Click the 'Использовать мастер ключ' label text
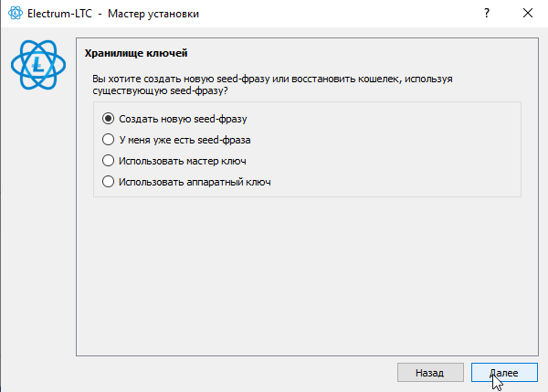548x392 pixels. pyautogui.click(x=183, y=161)
